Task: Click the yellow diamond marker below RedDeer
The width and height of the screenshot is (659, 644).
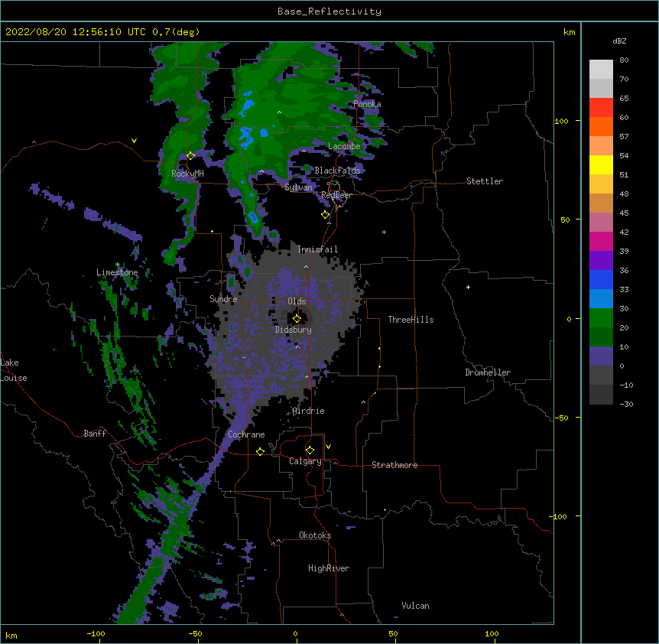Action: coord(326,215)
